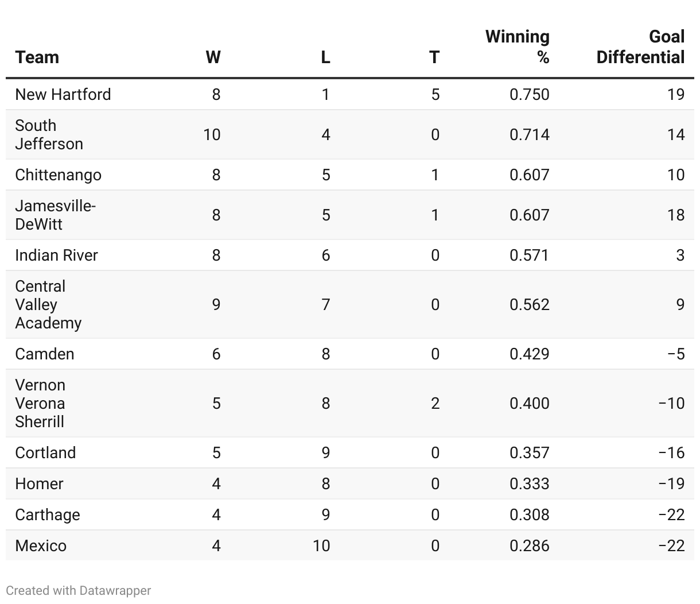700x604 pixels.
Task: Click the Chittenango team name
Action: click(x=59, y=175)
